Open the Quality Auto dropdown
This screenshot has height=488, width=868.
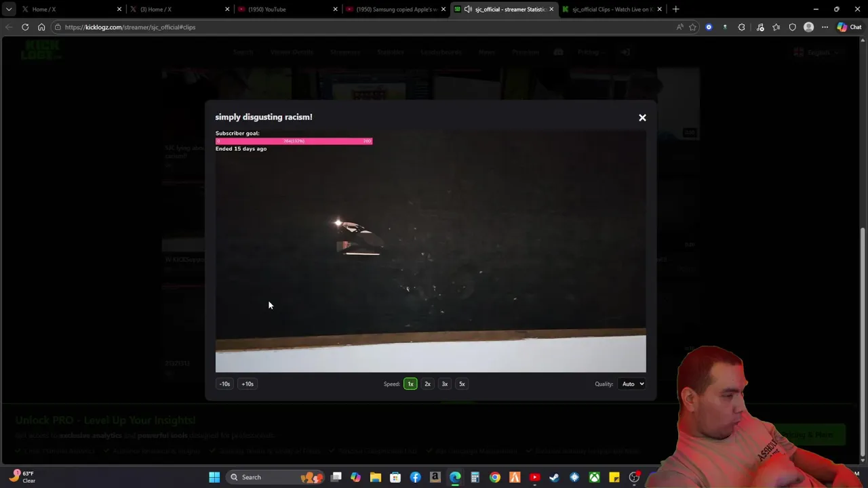tap(631, 384)
